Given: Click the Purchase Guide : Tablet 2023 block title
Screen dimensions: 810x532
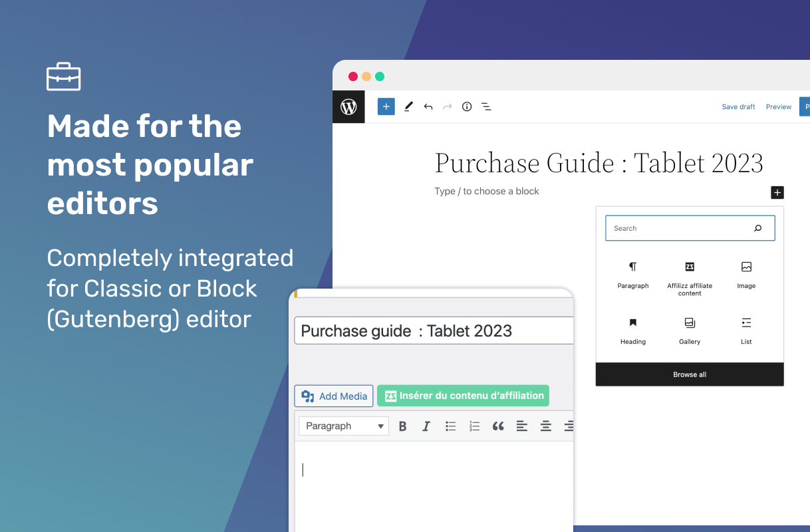Looking at the screenshot, I should [x=599, y=164].
